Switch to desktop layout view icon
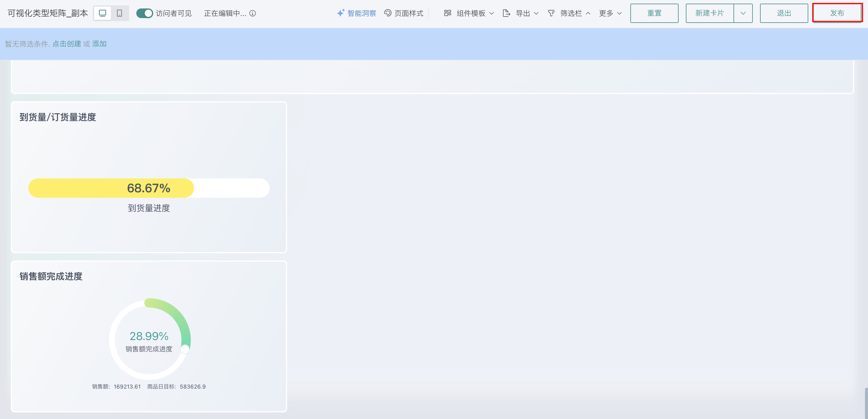This screenshot has width=868, height=419. click(x=103, y=13)
